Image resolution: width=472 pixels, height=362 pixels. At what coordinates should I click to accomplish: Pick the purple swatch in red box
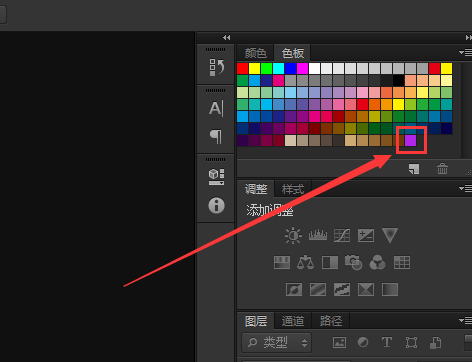[x=411, y=140]
